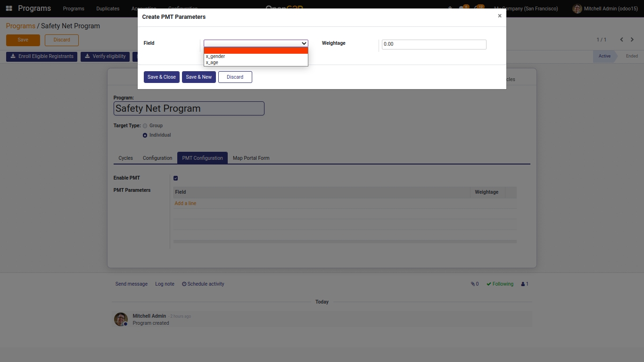Click the Enroll Eligible Registrants download icon

click(x=13, y=56)
